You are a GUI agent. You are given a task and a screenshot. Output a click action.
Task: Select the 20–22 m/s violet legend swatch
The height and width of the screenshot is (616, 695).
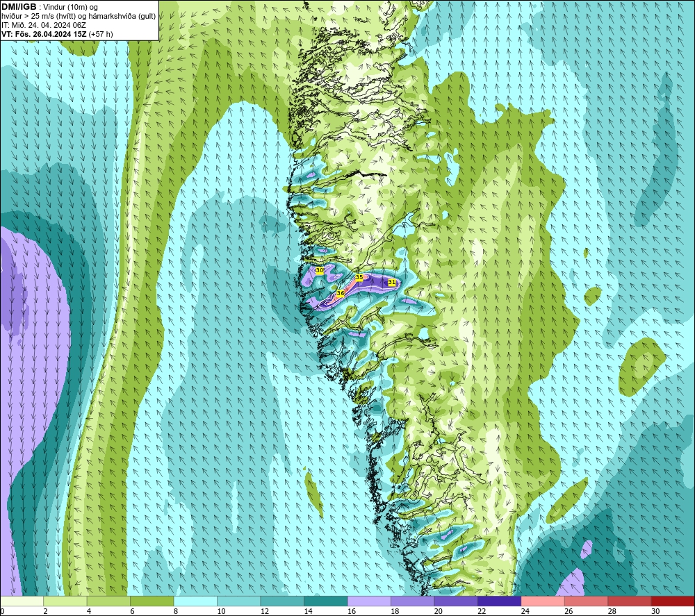coord(456,601)
